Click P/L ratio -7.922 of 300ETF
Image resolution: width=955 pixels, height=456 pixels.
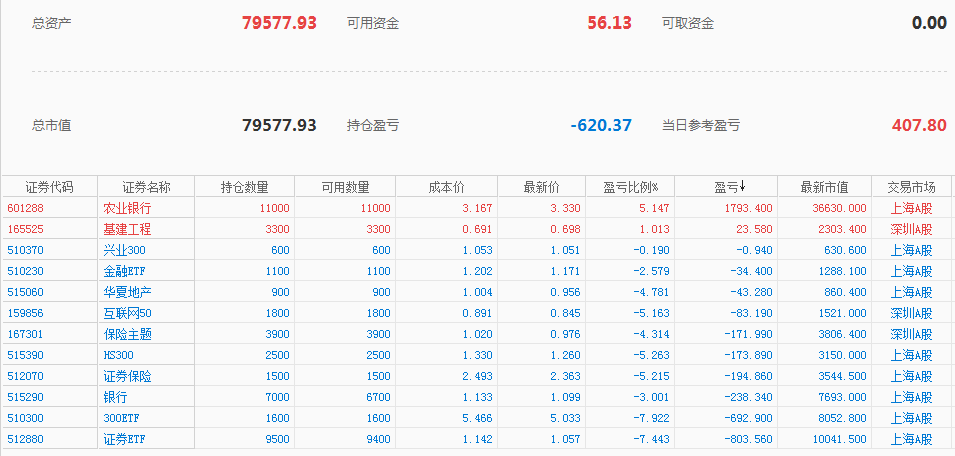pos(651,418)
